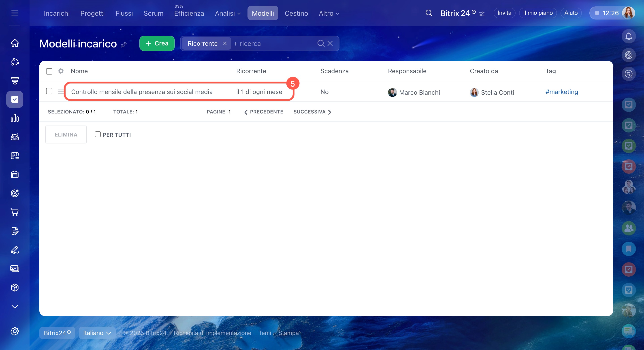Switch to the Scrum tab
The height and width of the screenshot is (350, 644).
(153, 13)
